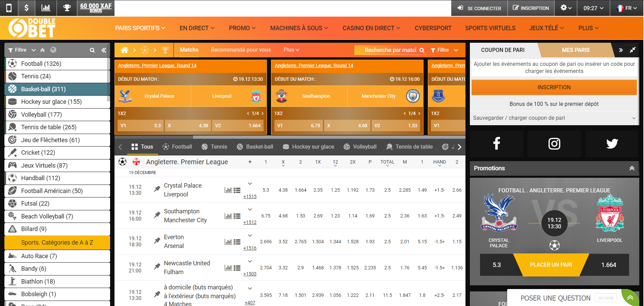The image size is (644, 306).
Task: Open Sports. Catégories de A à Z
Action: (x=57, y=243)
